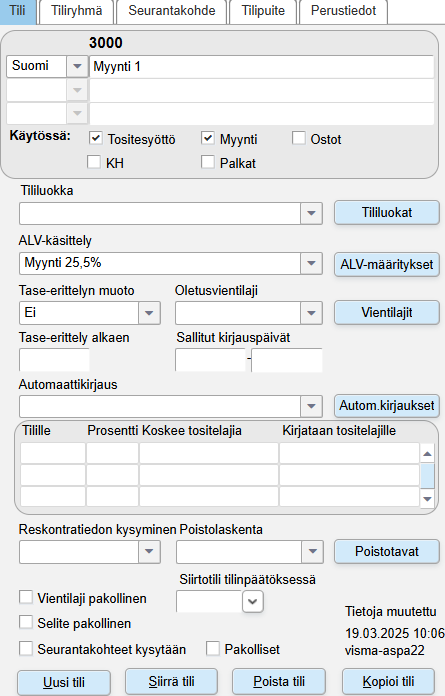
Task: Click the Myynti 1 account name field
Action: pos(262,67)
